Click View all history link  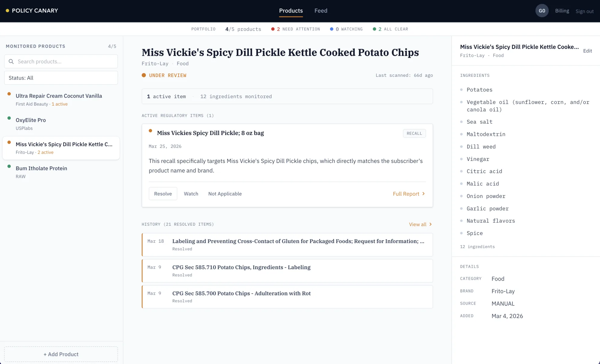tap(420, 224)
